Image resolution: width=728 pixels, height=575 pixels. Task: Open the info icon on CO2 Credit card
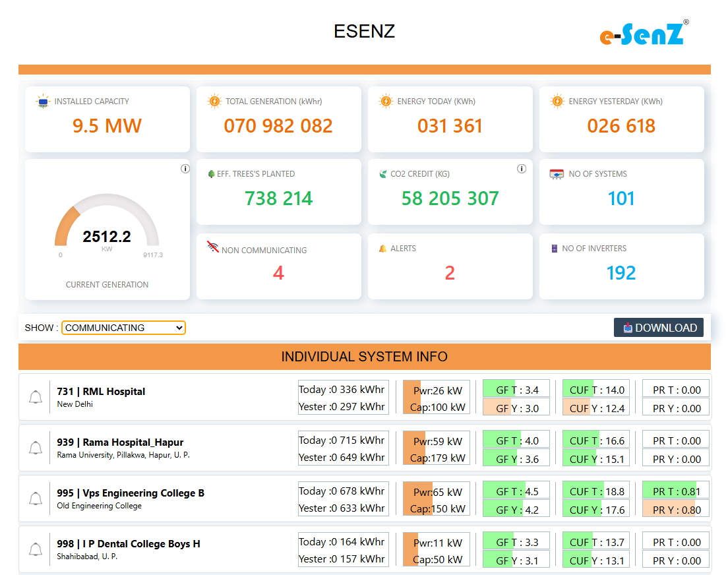(x=522, y=169)
